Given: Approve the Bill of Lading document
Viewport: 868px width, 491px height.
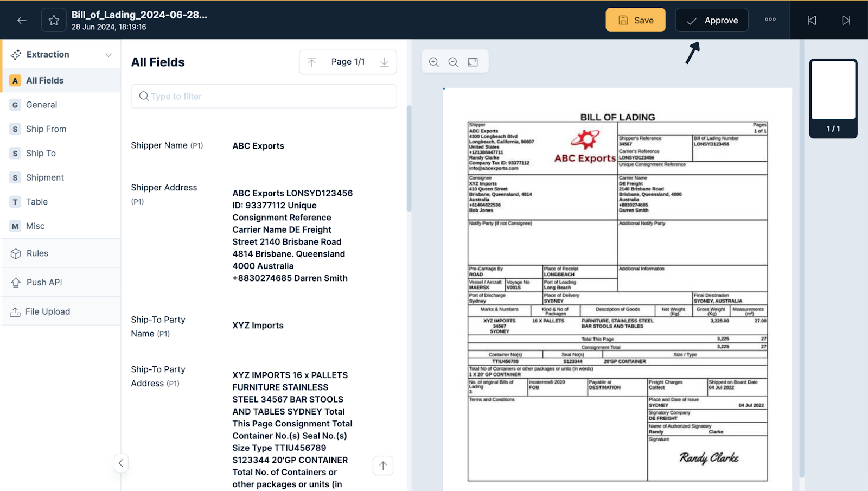Looking at the screenshot, I should tap(712, 20).
